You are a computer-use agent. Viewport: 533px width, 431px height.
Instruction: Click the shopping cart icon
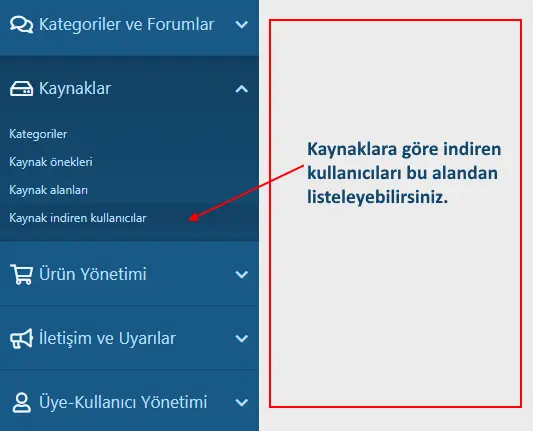pyautogui.click(x=21, y=274)
